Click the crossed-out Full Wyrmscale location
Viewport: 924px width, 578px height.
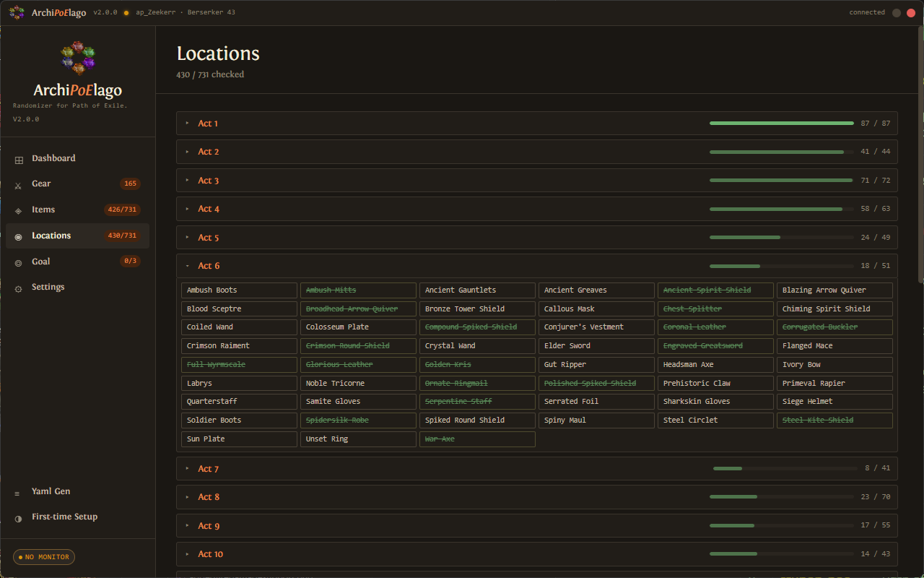[239, 365]
